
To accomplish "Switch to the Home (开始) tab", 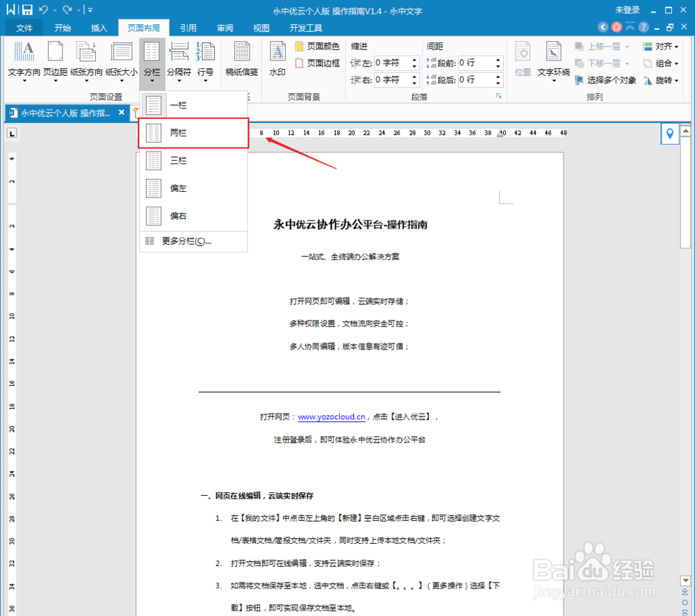I will (x=63, y=28).
